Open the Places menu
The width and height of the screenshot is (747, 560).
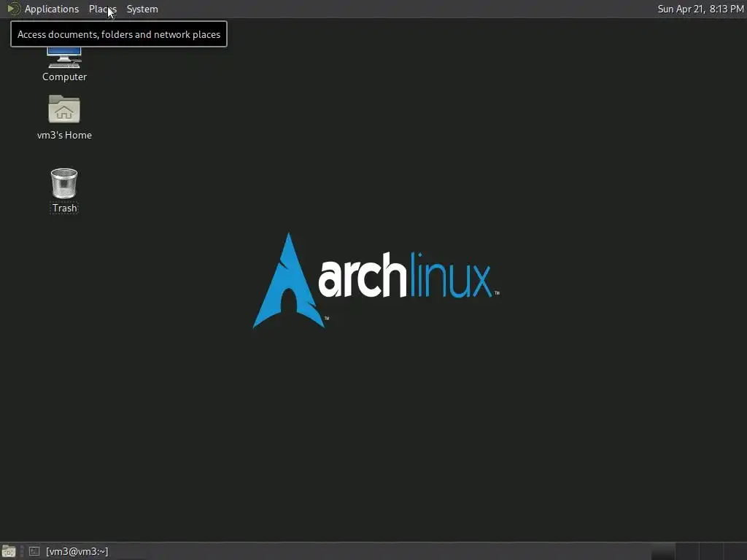click(102, 9)
